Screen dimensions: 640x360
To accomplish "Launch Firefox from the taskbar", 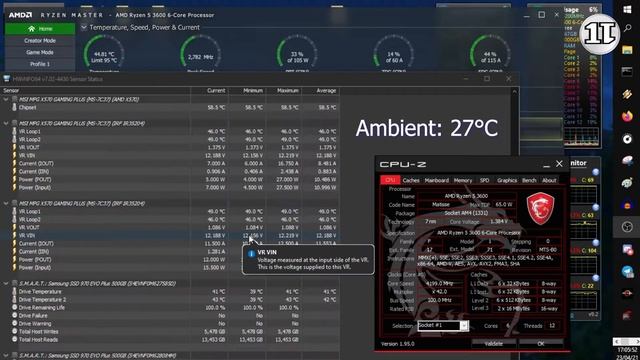I will pyautogui.click(x=627, y=116).
